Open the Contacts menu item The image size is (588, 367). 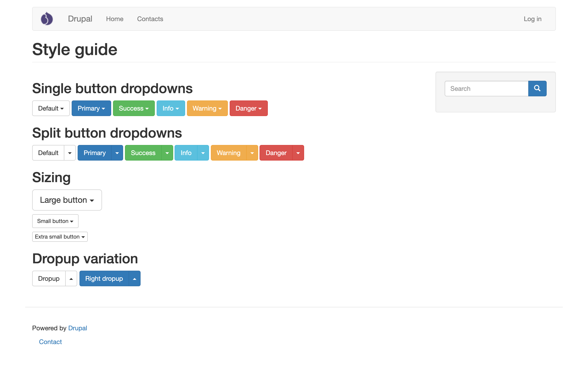pyautogui.click(x=150, y=19)
